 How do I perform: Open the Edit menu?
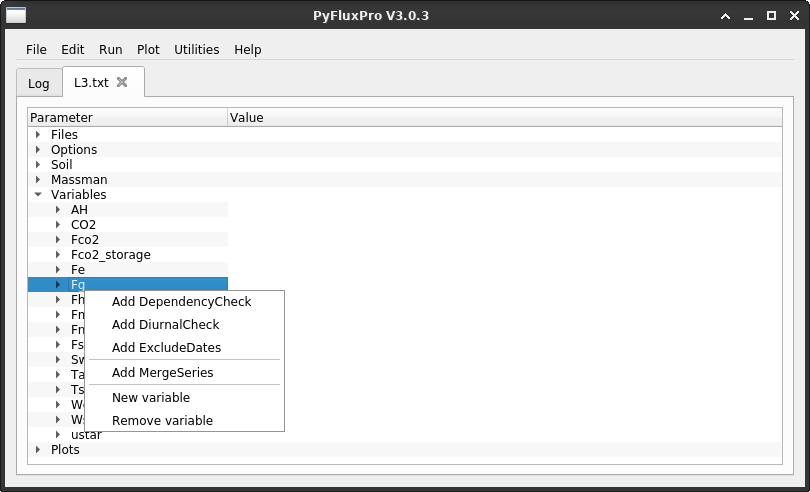click(x=73, y=50)
